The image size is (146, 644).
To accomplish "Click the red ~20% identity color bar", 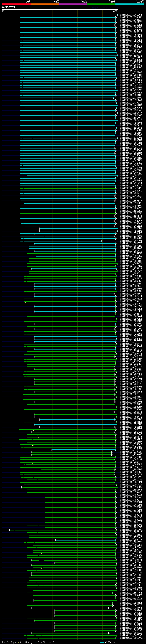I will 16,4.
